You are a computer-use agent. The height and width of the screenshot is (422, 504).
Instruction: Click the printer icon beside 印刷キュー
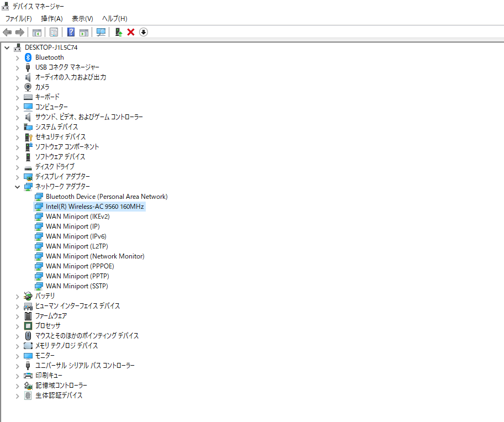coord(28,376)
